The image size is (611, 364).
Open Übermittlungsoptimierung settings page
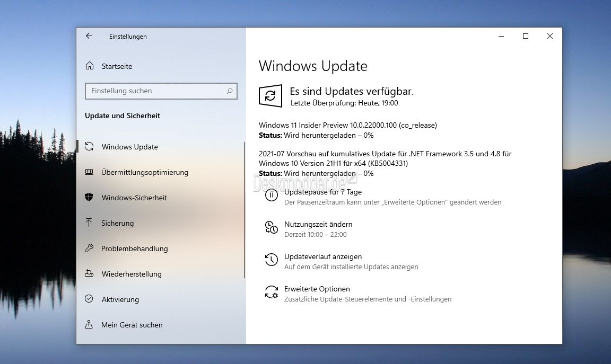pyautogui.click(x=145, y=172)
